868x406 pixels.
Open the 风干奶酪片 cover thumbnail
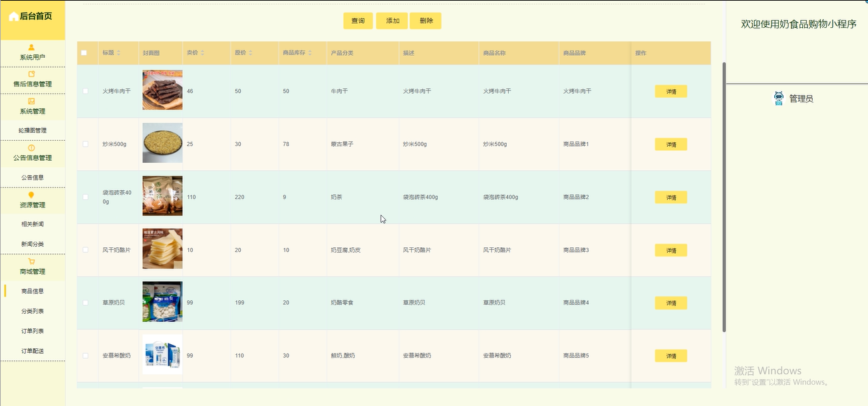(x=162, y=249)
